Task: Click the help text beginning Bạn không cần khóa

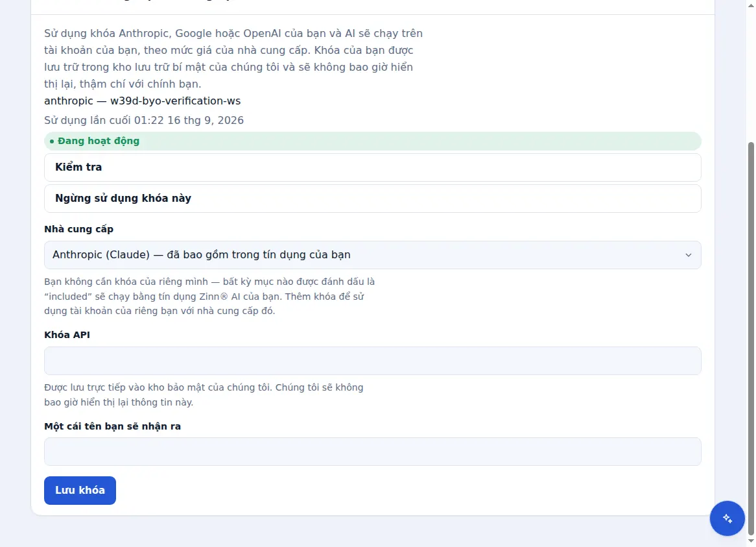Action: point(209,296)
